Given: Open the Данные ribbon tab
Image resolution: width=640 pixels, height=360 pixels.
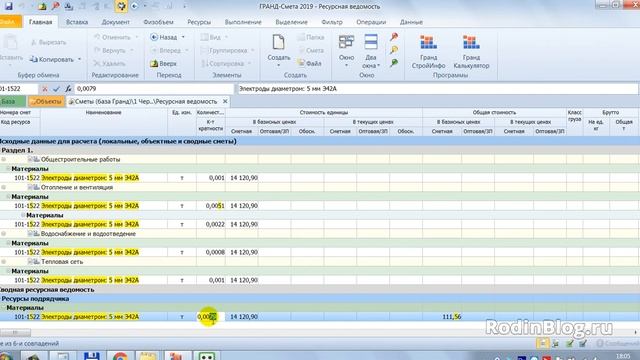Looking at the screenshot, I should click(411, 22).
